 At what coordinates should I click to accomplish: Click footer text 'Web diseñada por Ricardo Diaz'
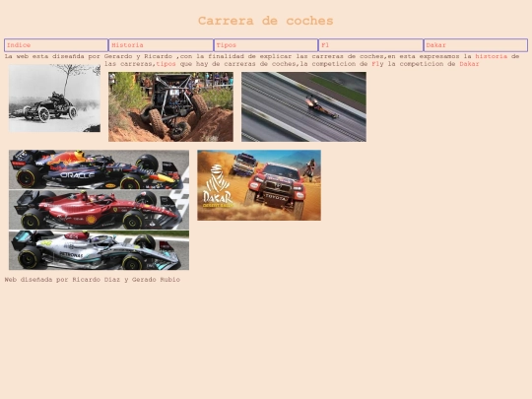[x=62, y=280]
